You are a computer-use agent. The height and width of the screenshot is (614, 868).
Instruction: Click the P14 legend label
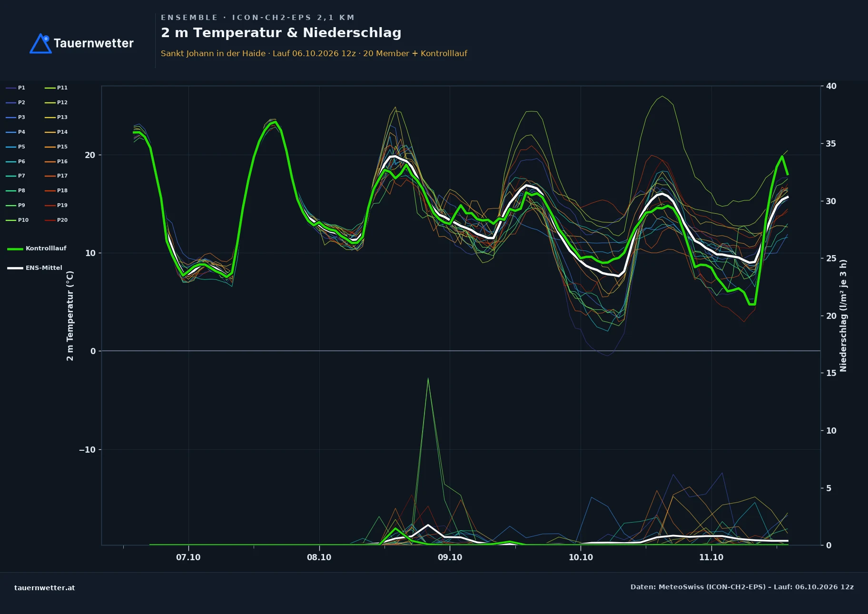tap(62, 132)
